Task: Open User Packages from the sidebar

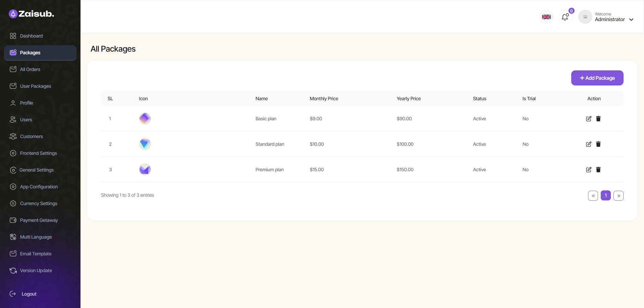Action: (x=35, y=86)
